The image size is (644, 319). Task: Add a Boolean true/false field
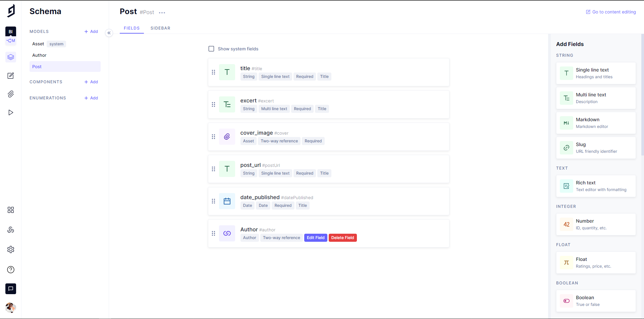(595, 301)
